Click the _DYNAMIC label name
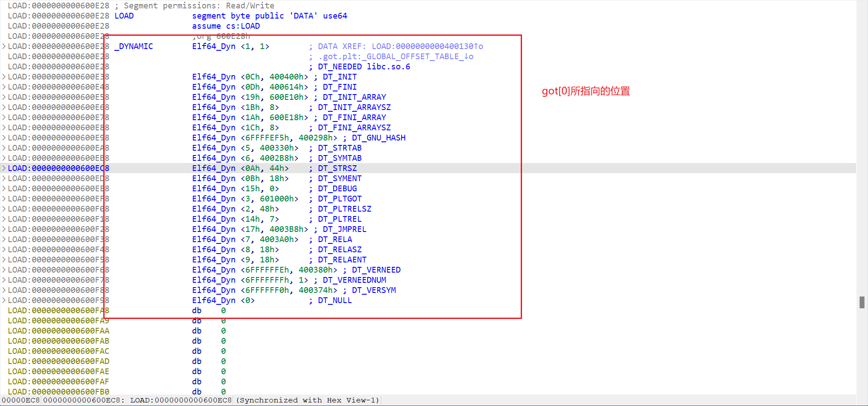The width and height of the screenshot is (868, 406). 134,46
